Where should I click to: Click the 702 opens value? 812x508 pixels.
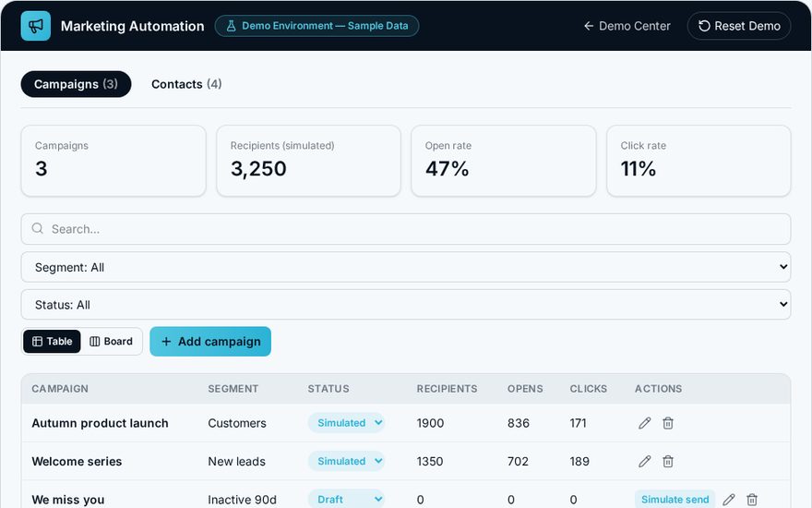tap(518, 461)
